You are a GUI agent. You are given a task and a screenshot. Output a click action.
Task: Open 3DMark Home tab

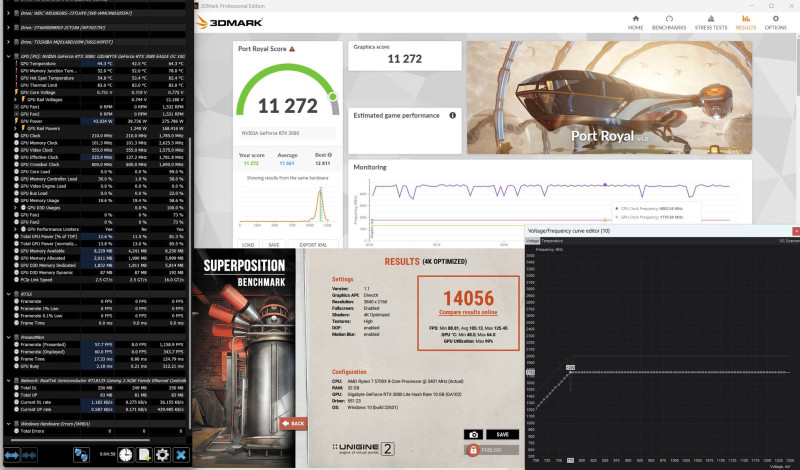click(635, 23)
